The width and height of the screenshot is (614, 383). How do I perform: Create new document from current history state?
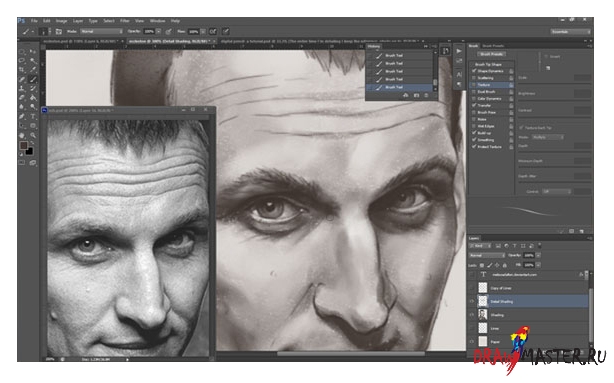(x=406, y=95)
